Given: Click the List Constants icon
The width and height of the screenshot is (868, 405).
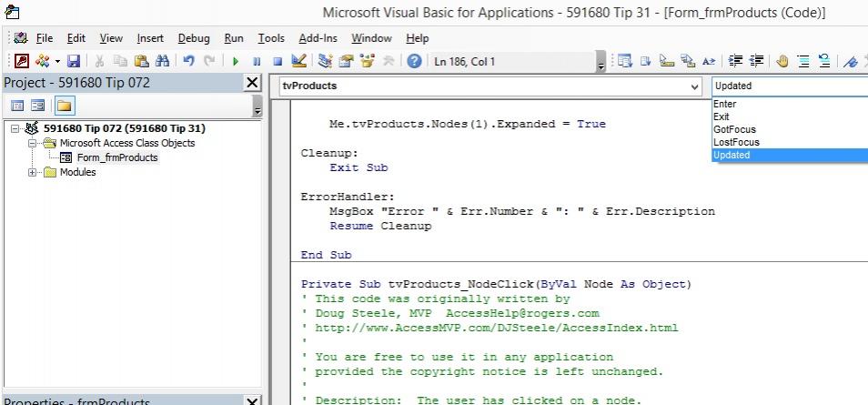Looking at the screenshot, I should pyautogui.click(x=645, y=61).
